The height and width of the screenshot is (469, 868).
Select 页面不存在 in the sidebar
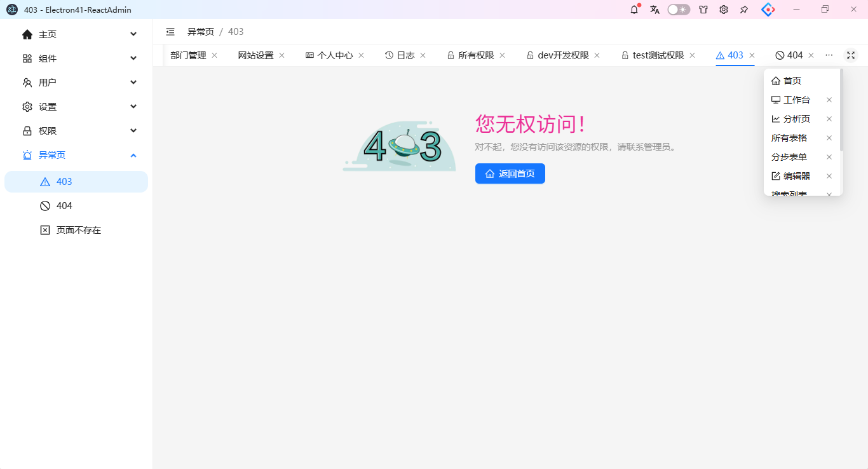coord(76,230)
